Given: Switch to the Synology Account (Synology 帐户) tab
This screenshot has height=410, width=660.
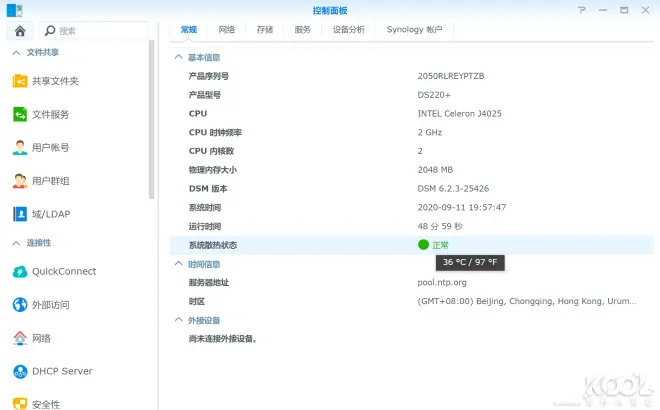Looking at the screenshot, I should pos(414,29).
